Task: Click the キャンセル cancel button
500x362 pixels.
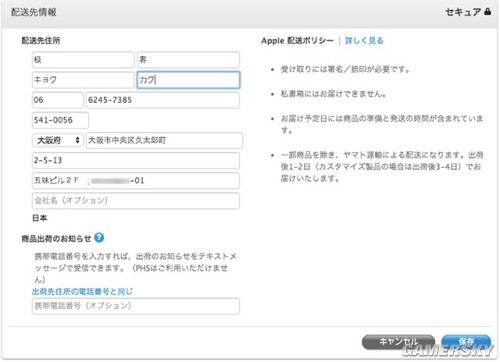Action: coord(398,342)
